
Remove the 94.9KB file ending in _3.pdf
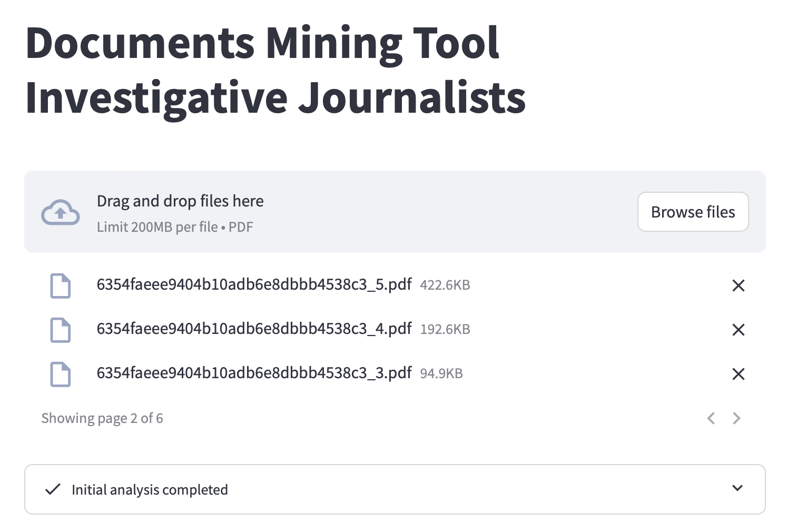pyautogui.click(x=738, y=374)
